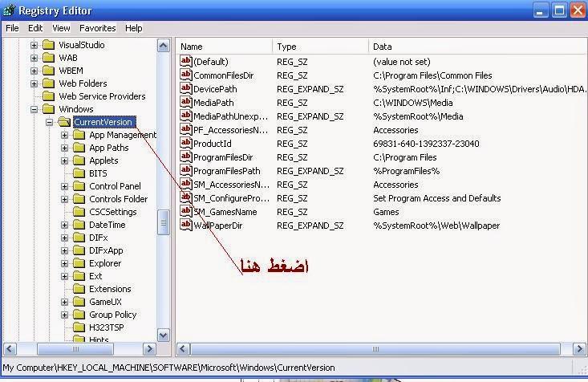Click the (Default) value string icon

point(186,61)
